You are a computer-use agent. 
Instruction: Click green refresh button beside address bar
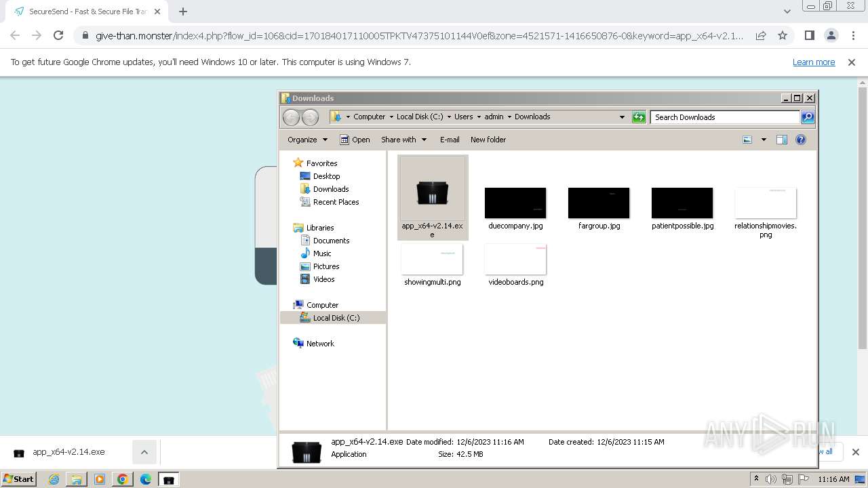click(639, 117)
